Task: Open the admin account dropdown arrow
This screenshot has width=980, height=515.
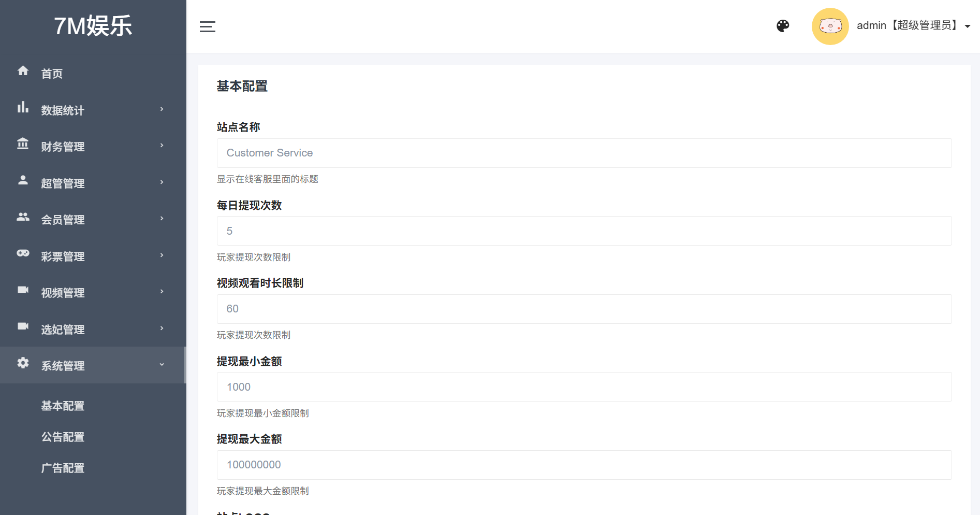Action: 968,26
